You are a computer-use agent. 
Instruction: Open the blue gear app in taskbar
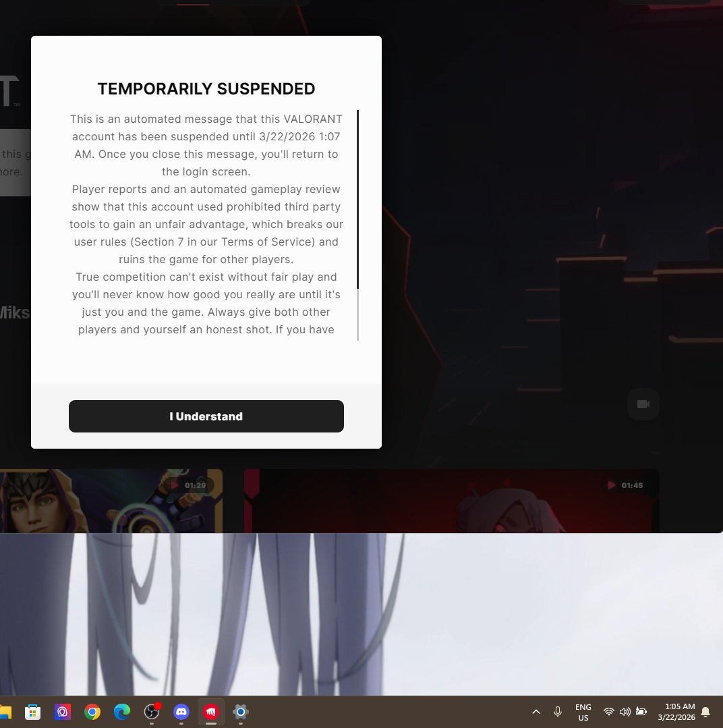pos(240,712)
